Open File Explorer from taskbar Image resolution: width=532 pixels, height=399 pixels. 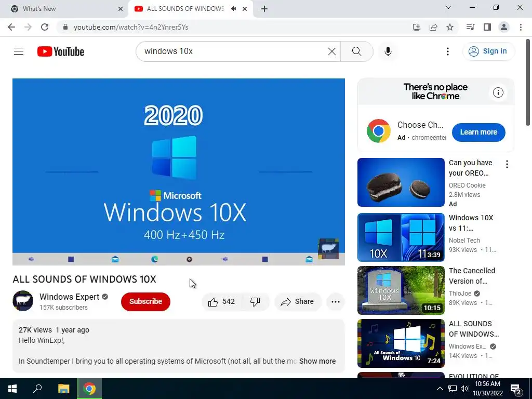63,389
